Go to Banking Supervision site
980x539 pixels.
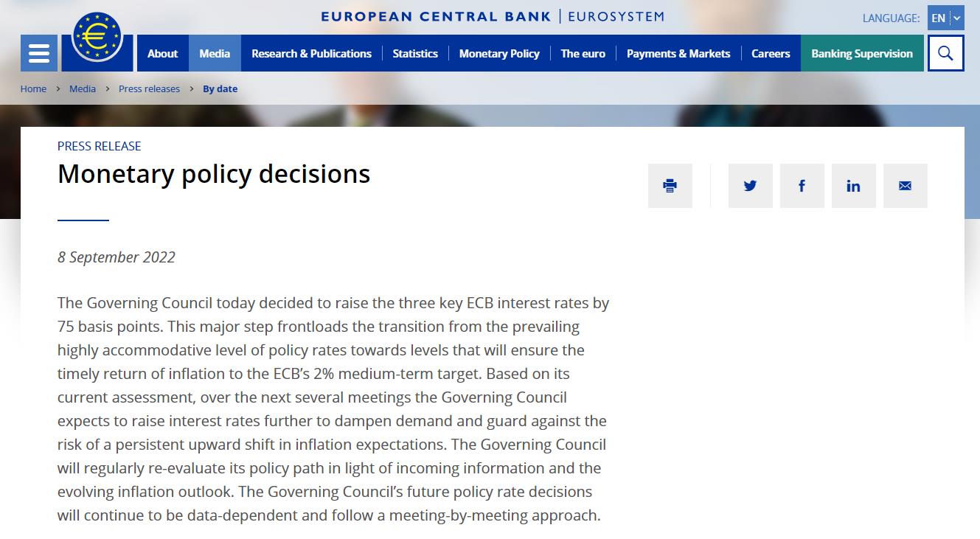tap(861, 53)
